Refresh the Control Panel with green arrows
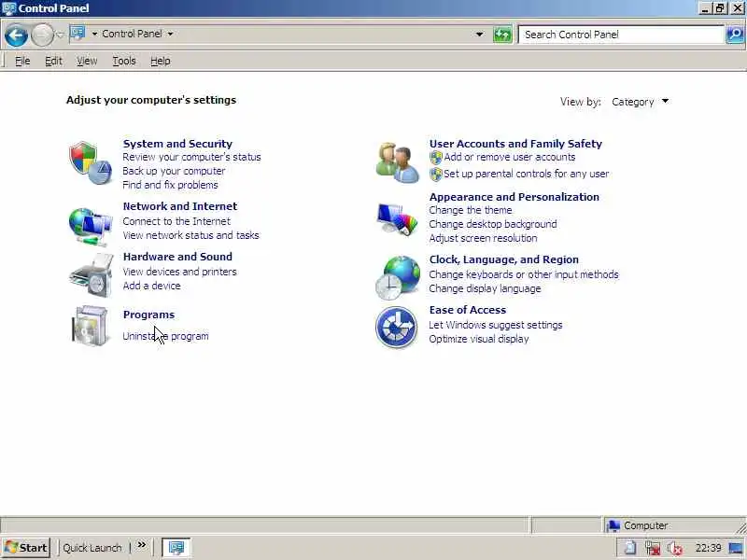Image resolution: width=747 pixels, height=560 pixels. click(x=502, y=35)
